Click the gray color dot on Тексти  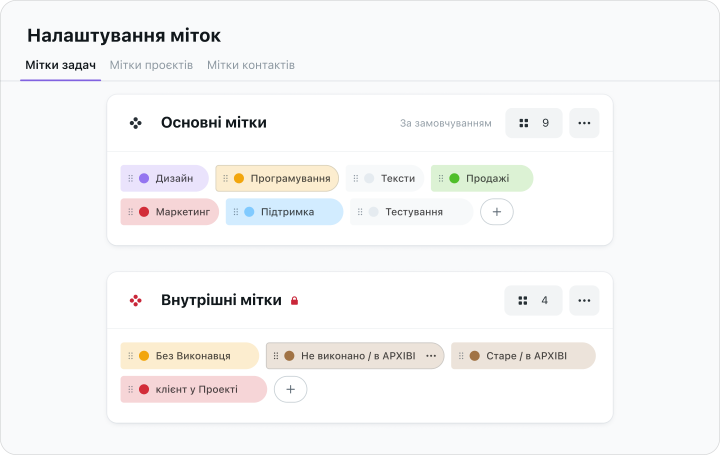point(369,178)
